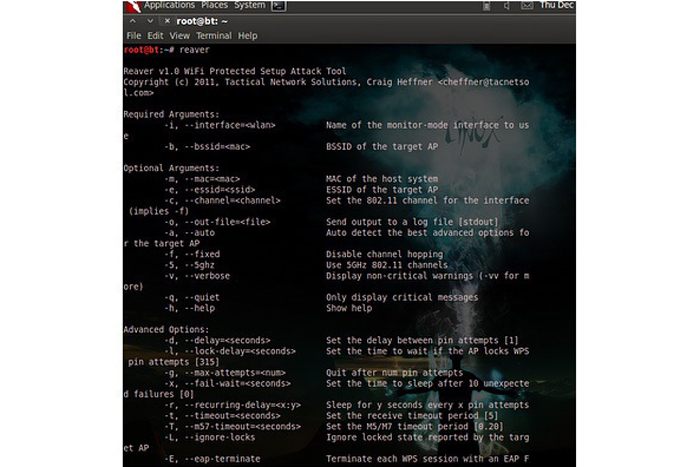This screenshot has height=467, width=700.
Task: Click 'Optional Arguments:' heading
Action: click(x=171, y=168)
